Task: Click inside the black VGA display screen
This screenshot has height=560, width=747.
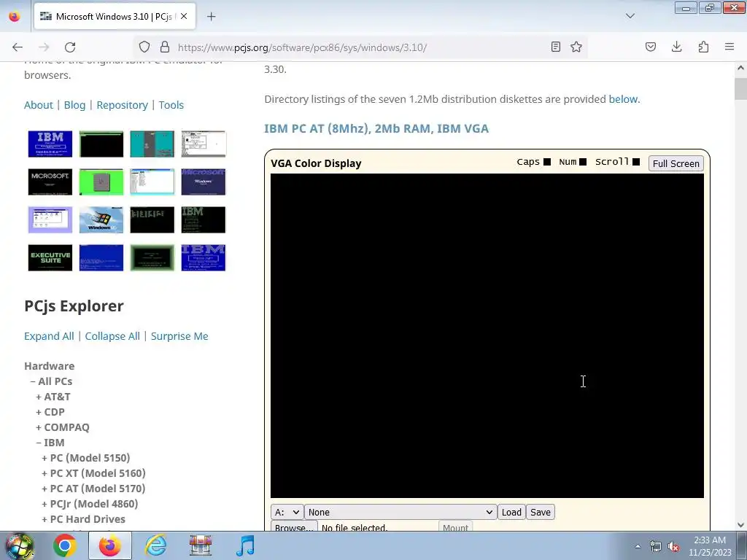Action: (x=487, y=335)
